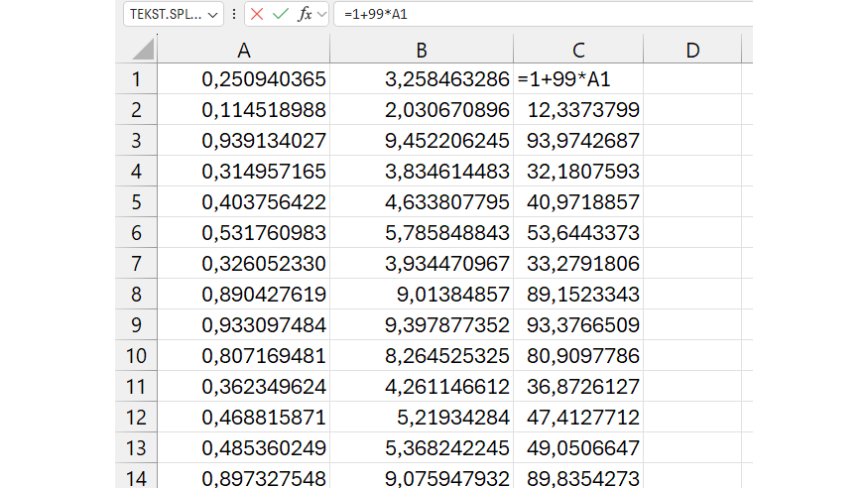This screenshot has width=868, height=488.
Task: Click cell B7 with 3,934470967
Action: pos(422,264)
